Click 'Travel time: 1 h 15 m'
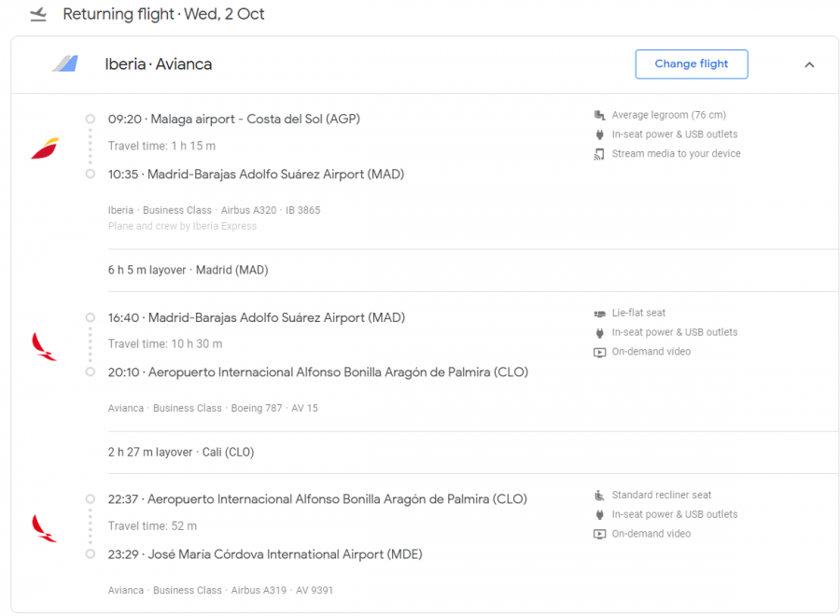The image size is (840, 616). tap(161, 146)
